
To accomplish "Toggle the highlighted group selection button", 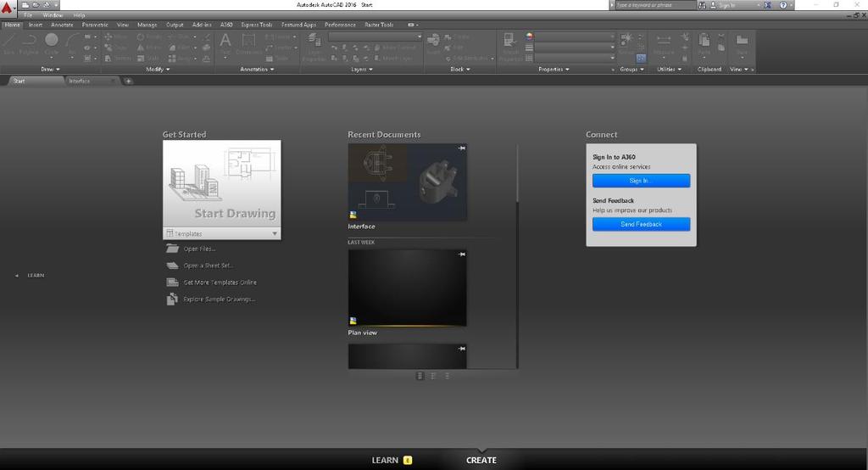I will click(641, 58).
